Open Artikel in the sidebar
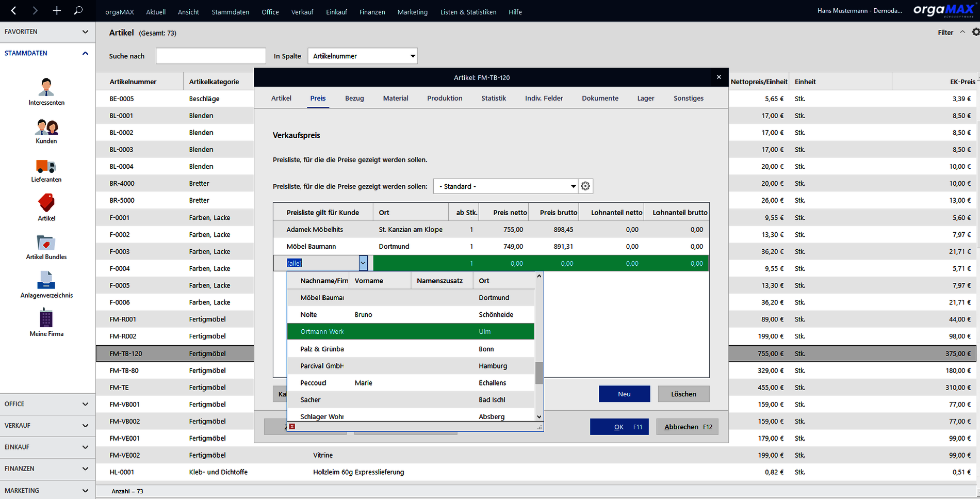This screenshot has width=980, height=499. pos(46,207)
